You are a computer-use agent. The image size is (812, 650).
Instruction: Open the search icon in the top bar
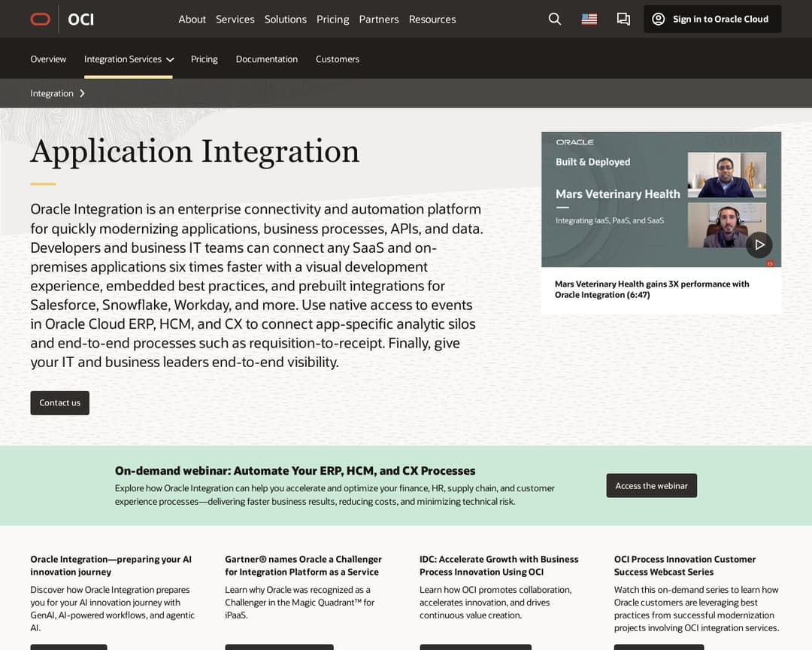pyautogui.click(x=554, y=19)
